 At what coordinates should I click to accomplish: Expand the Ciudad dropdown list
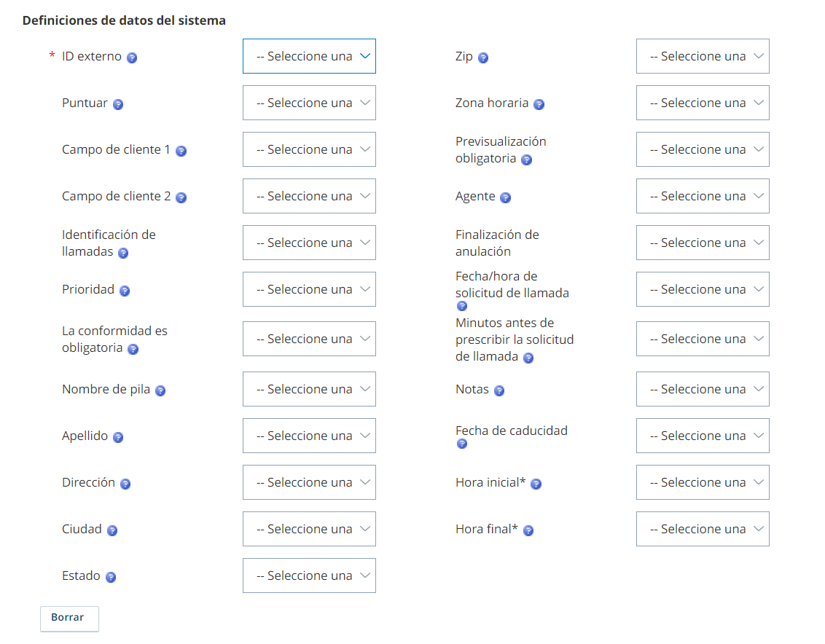pos(309,529)
